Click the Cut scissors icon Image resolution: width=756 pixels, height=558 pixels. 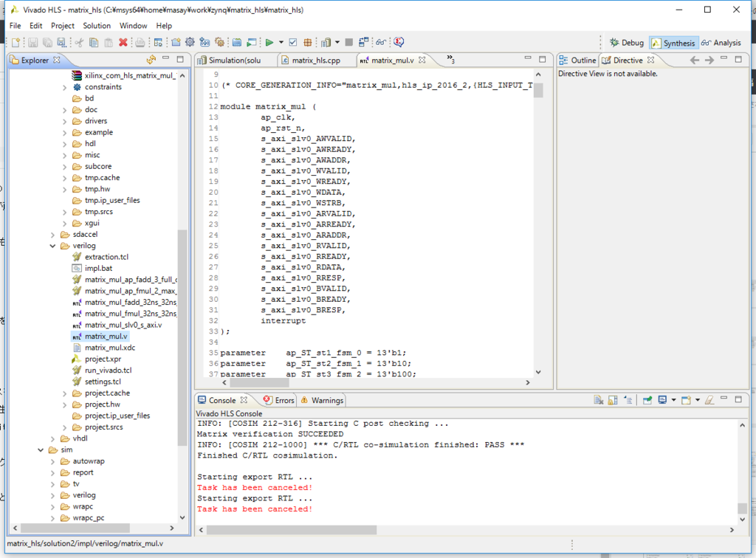[79, 42]
